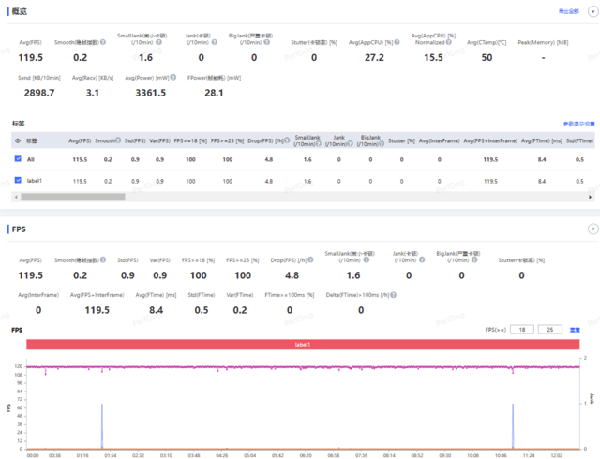Uncheck the label1 row checkbox
Image resolution: width=600 pixels, height=459 pixels.
coord(18,181)
